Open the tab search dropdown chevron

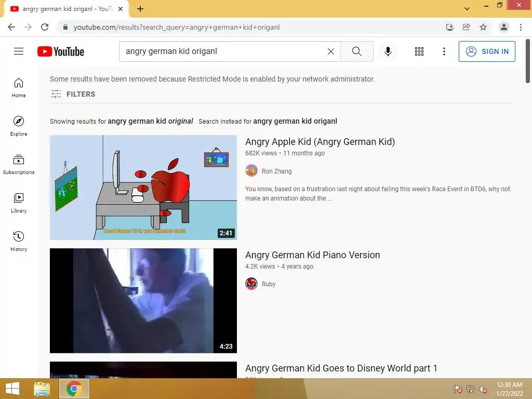pos(467,9)
